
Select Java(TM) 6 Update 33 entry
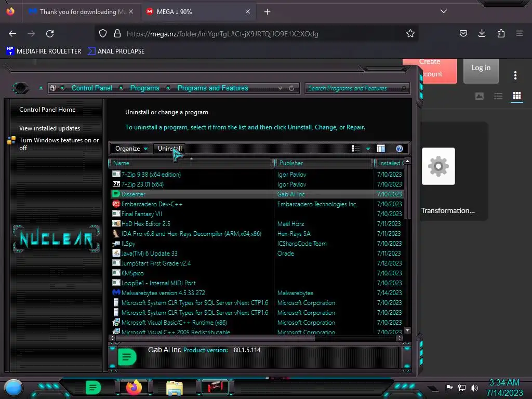pyautogui.click(x=257, y=253)
